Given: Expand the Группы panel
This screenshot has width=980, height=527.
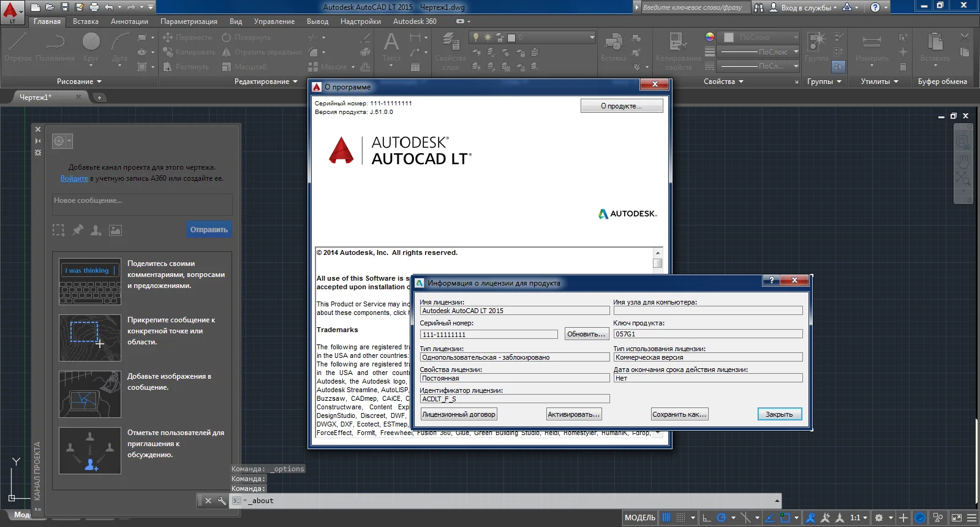Looking at the screenshot, I should coord(824,82).
